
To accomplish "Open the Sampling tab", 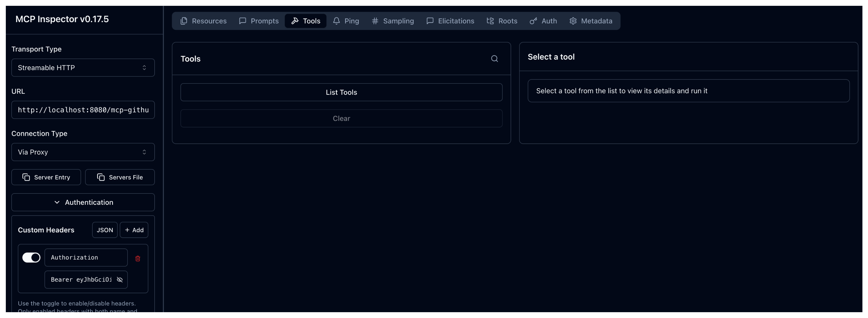I will pos(393,21).
